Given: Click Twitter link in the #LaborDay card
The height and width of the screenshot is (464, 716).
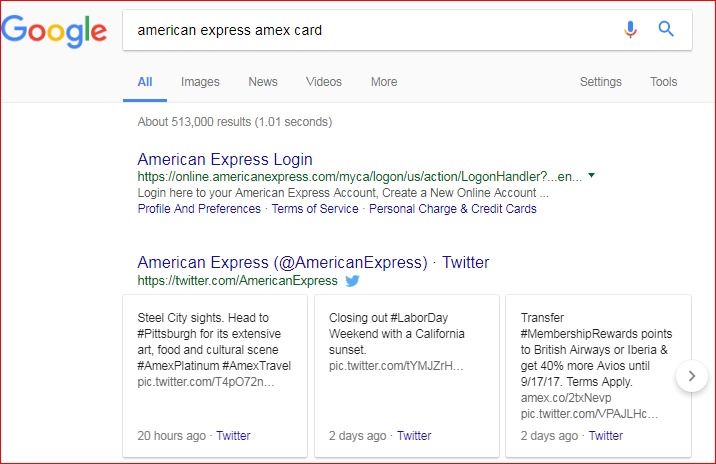Looking at the screenshot, I should tap(414, 436).
